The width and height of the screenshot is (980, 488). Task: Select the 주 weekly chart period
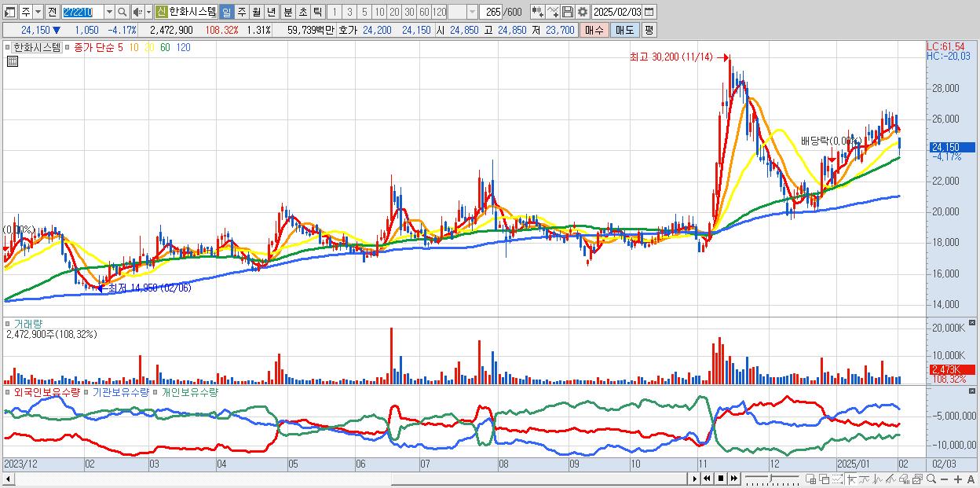(x=241, y=12)
